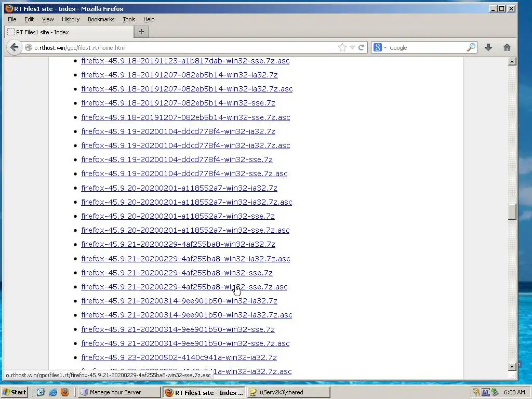Download firefox-45.9.21-20200314-9ee901b50-win32-ia32.7z
The width and height of the screenshot is (532, 399).
179,301
